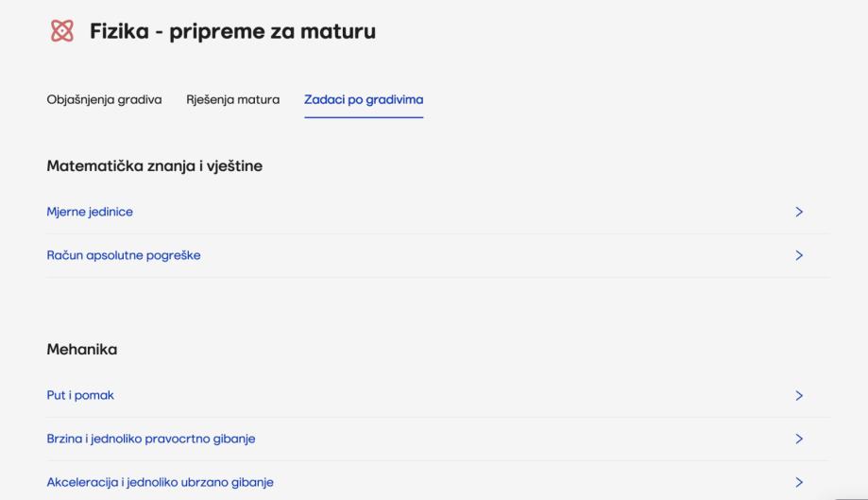Open the Mjerne jedinice link
This screenshot has height=500, width=868.
pos(90,212)
